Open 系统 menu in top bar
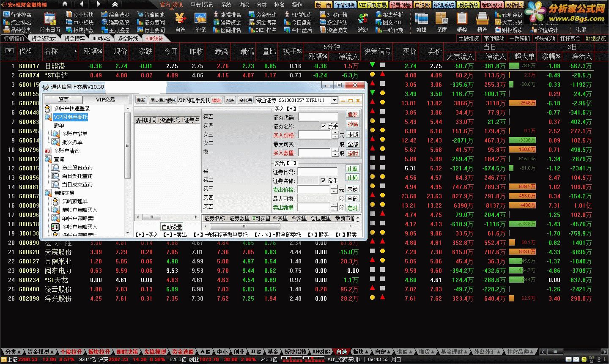Image resolution: width=609 pixels, height=364 pixels. pos(226,5)
